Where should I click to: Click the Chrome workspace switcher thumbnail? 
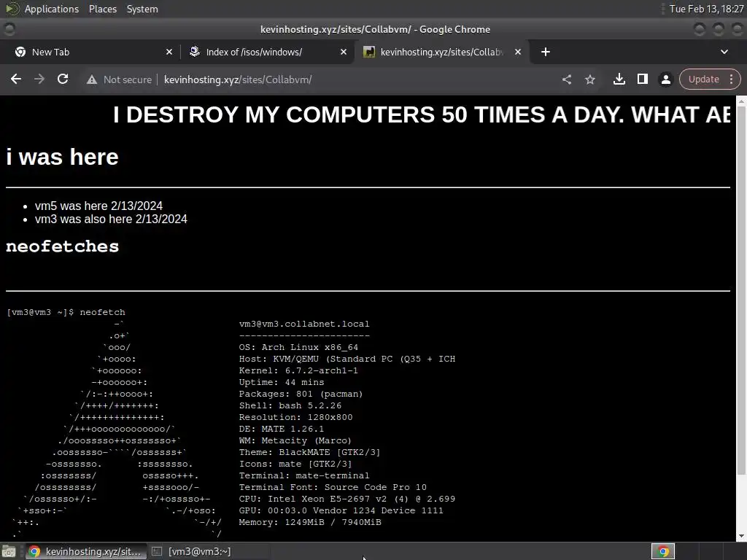[662, 551]
